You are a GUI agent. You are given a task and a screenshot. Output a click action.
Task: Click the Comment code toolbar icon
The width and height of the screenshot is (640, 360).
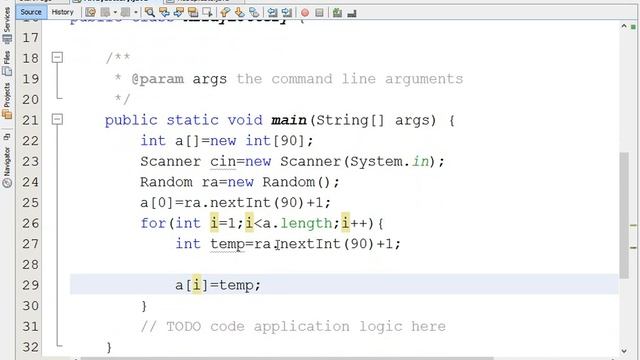pyautogui.click(x=337, y=13)
